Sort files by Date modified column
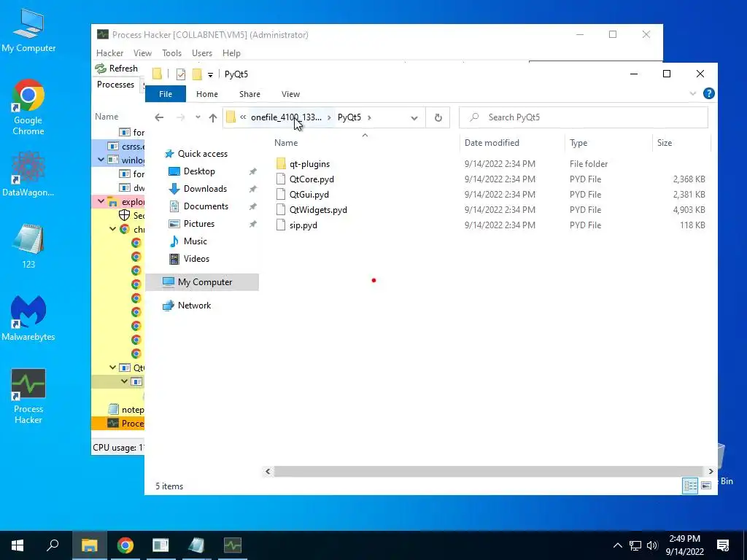The height and width of the screenshot is (560, 747). click(x=492, y=142)
